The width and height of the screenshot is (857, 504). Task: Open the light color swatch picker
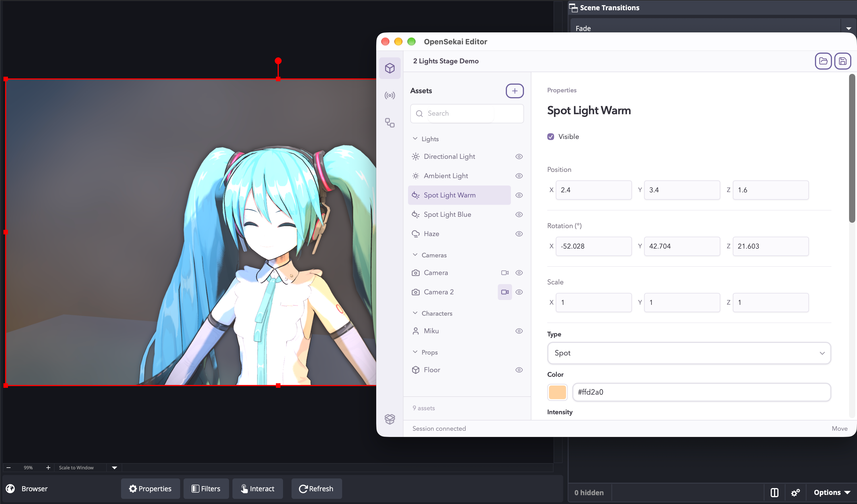click(x=557, y=392)
